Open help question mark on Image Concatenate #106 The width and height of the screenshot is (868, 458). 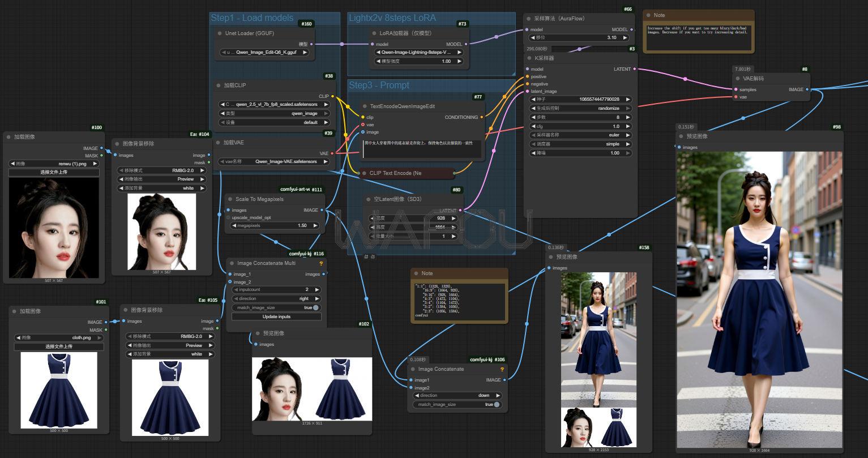pos(502,369)
